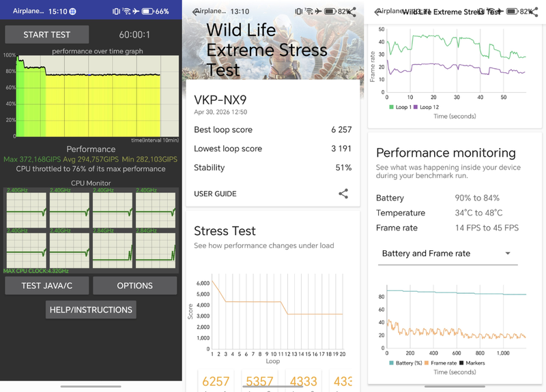Click the performance over time graph
Screen dimensions: 546x392
(x=98, y=96)
